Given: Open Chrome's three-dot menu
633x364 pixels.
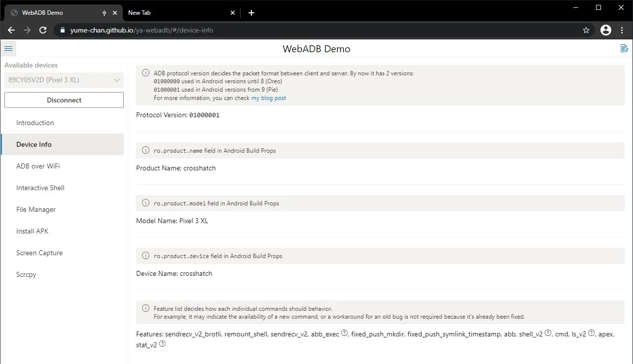Looking at the screenshot, I should pyautogui.click(x=622, y=30).
